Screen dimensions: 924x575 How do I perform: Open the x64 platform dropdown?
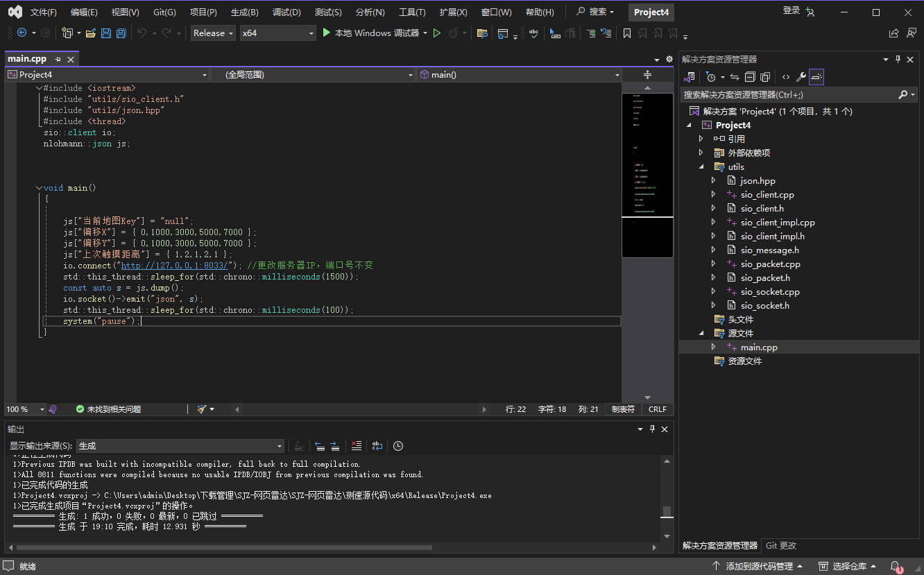tap(277, 33)
